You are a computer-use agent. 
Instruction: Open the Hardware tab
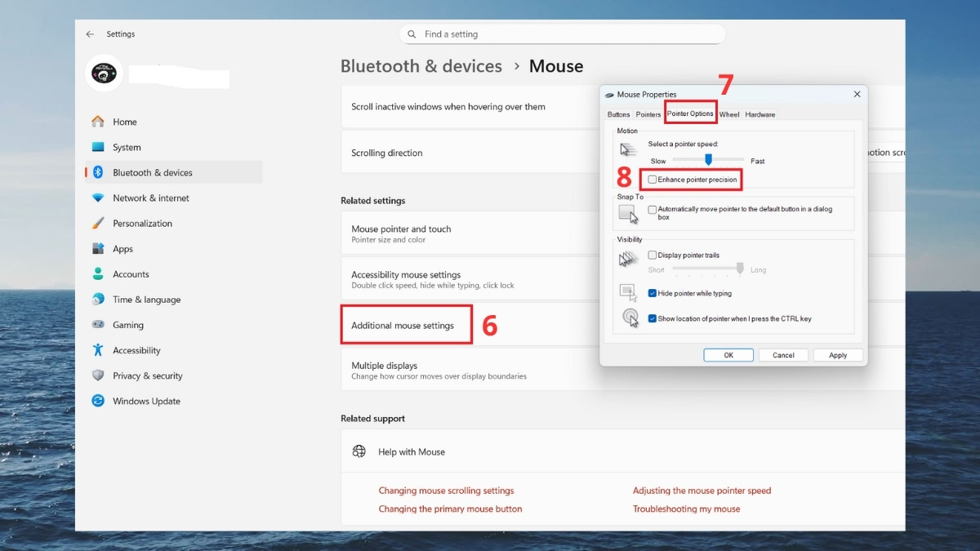tap(760, 114)
